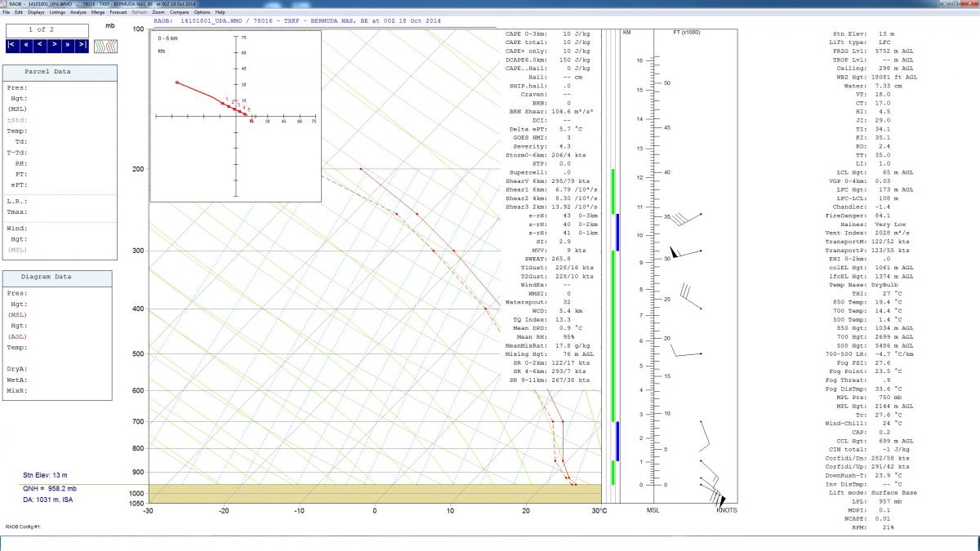980x551 pixels.
Task: Click the 'MPL Hgt: 2144 m AGL' row
Action: tap(876, 406)
